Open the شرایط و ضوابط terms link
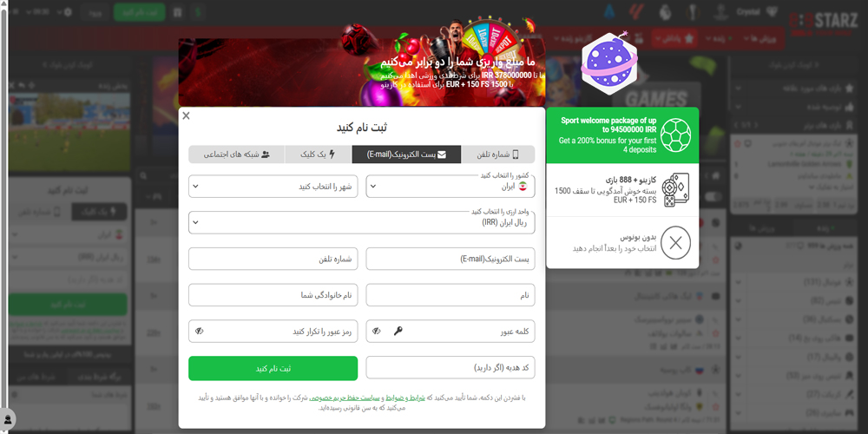 coord(406,398)
